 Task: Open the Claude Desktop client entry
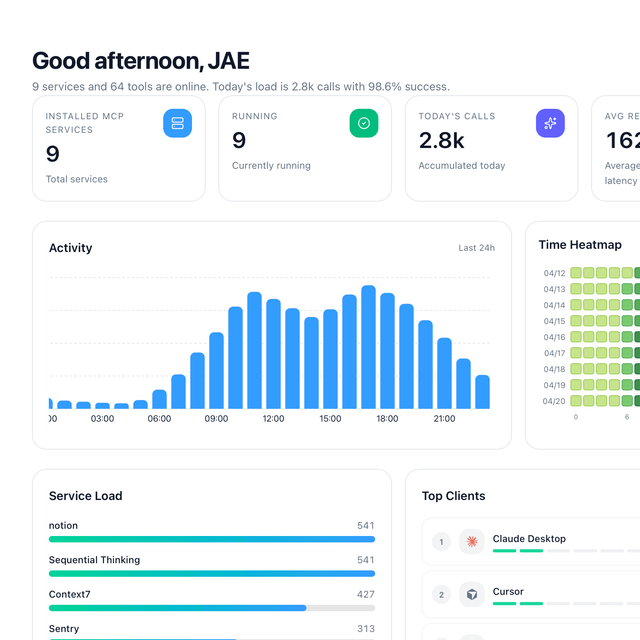(531, 542)
